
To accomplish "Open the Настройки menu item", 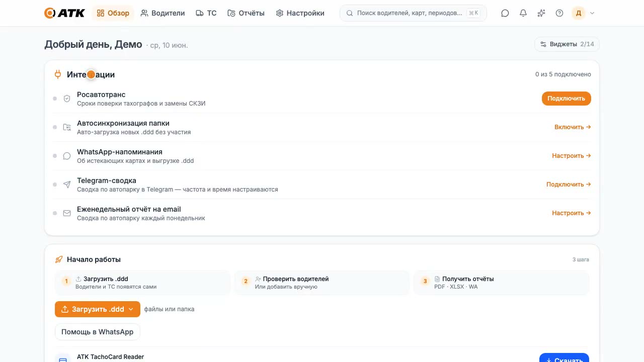I will pos(300,13).
